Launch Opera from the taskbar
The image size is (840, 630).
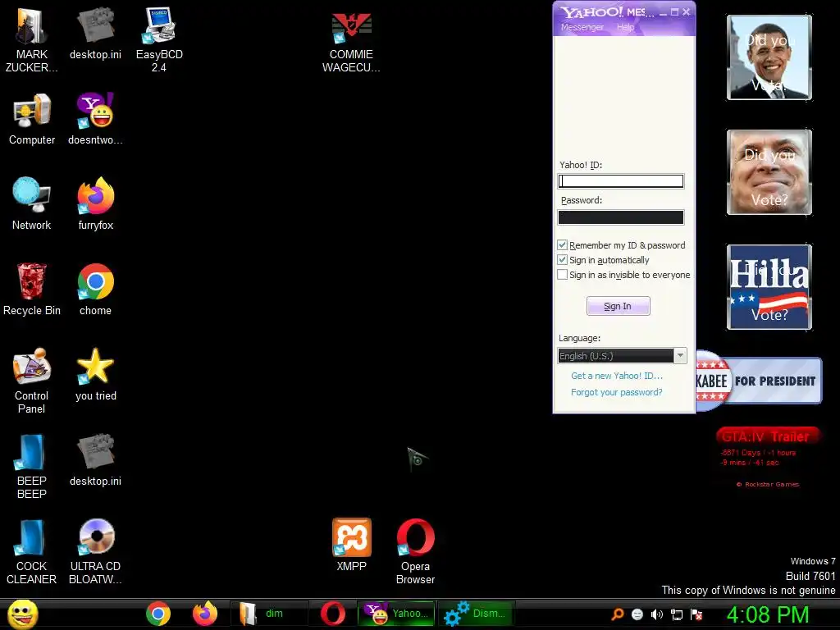tap(333, 614)
